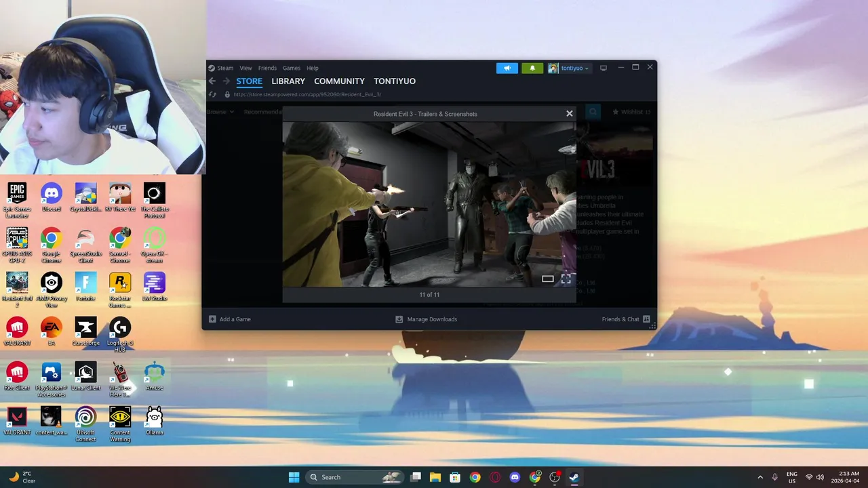Launch Discord from the desktop
Screen dimensions: 868x488
coord(52,197)
